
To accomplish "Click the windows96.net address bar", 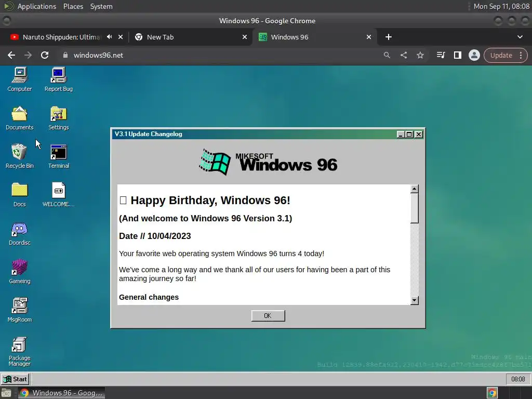I will [217, 55].
